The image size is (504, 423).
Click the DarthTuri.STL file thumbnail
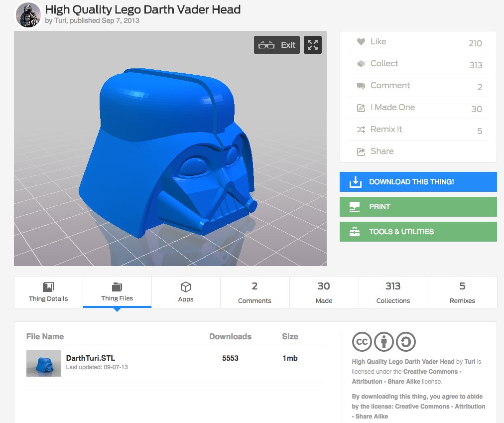44,363
